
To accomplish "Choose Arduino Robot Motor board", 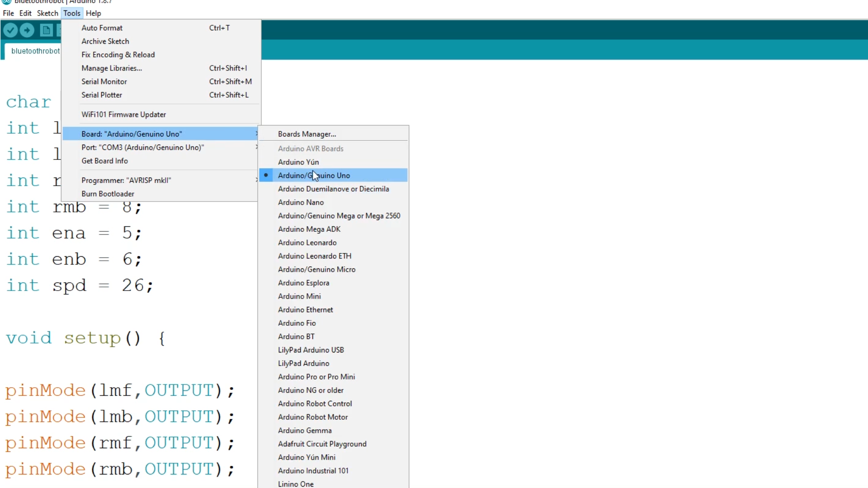I will 333,418.
